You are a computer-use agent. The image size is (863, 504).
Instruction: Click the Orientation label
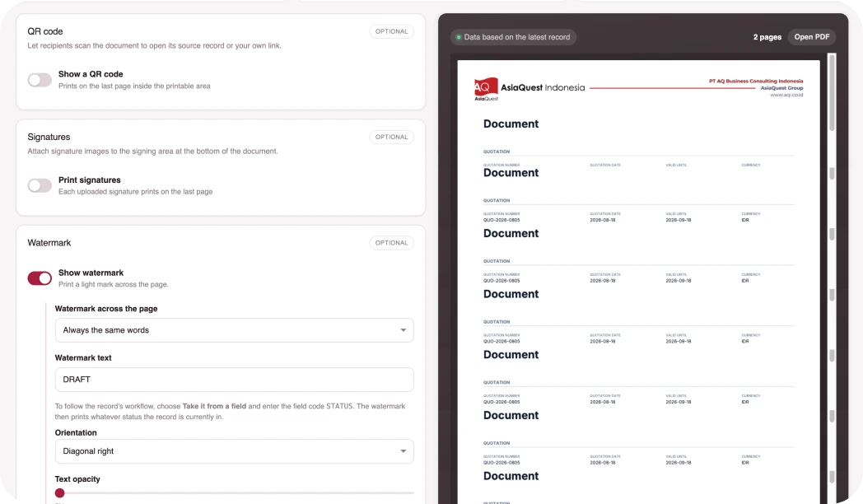(x=76, y=432)
